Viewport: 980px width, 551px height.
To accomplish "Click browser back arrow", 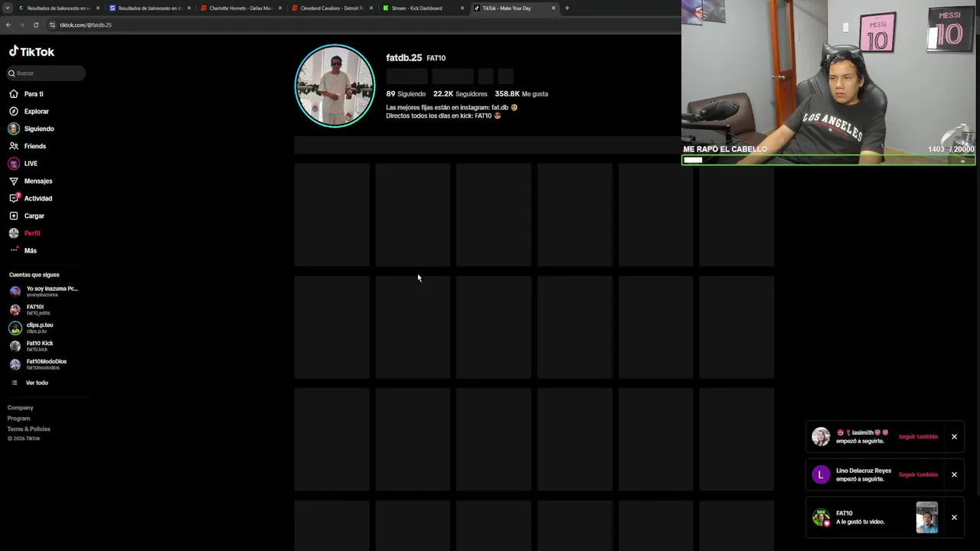I will [x=8, y=25].
